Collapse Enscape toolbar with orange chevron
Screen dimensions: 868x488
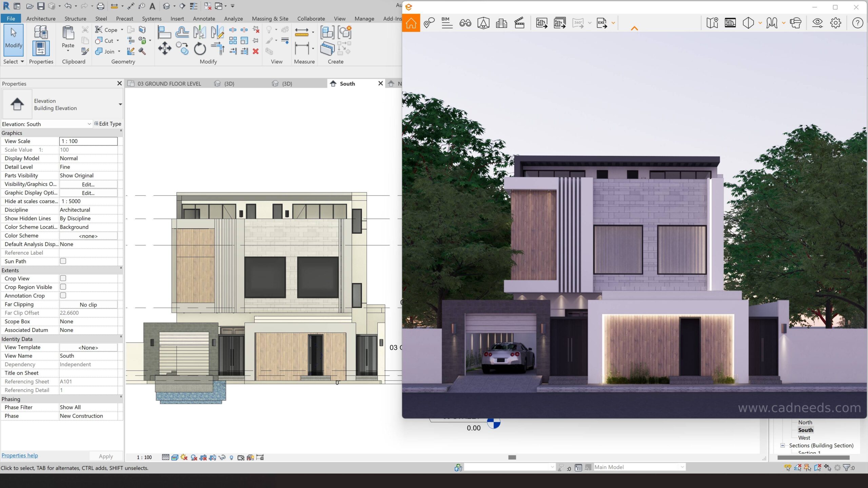[634, 28]
